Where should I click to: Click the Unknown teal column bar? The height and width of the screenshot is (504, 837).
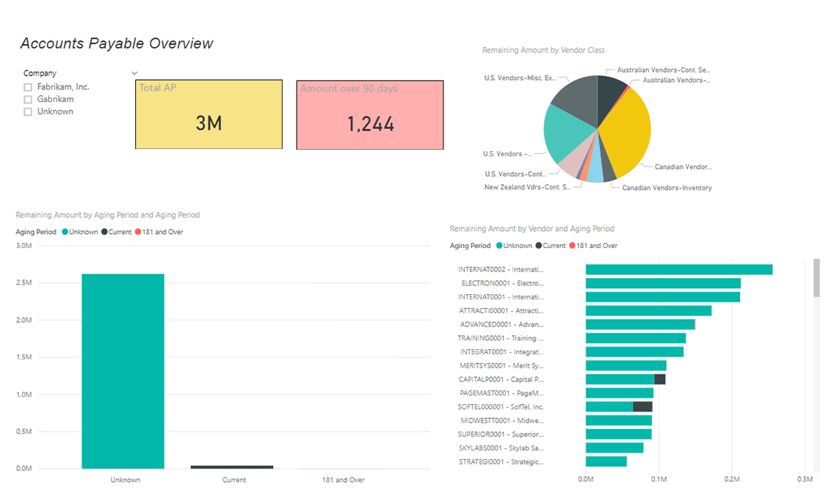click(x=123, y=371)
